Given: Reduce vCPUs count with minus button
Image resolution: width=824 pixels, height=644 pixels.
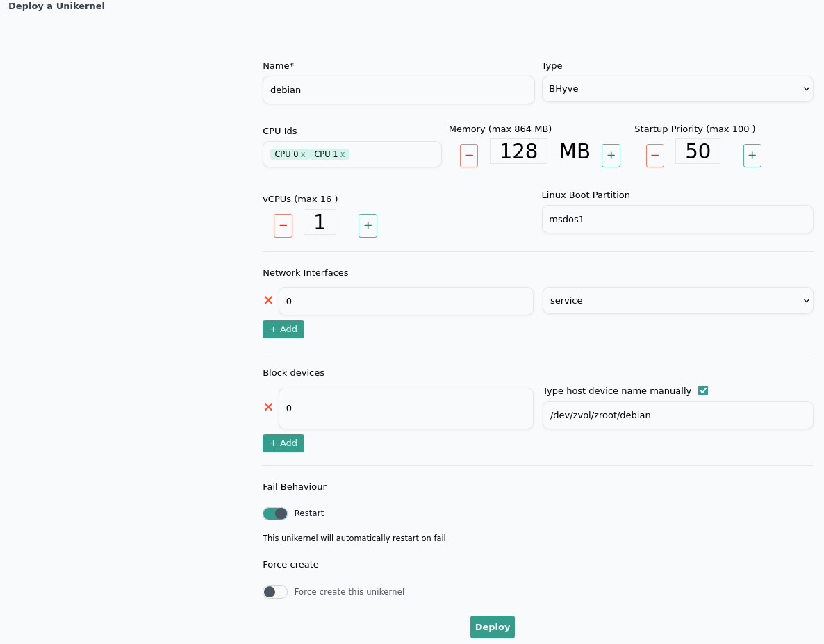Looking at the screenshot, I should (x=283, y=226).
